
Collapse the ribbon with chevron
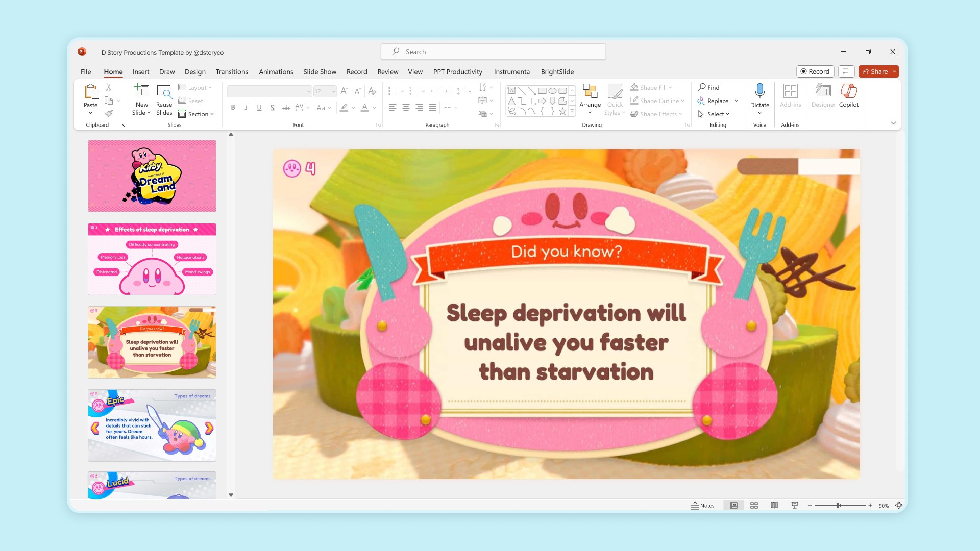893,123
